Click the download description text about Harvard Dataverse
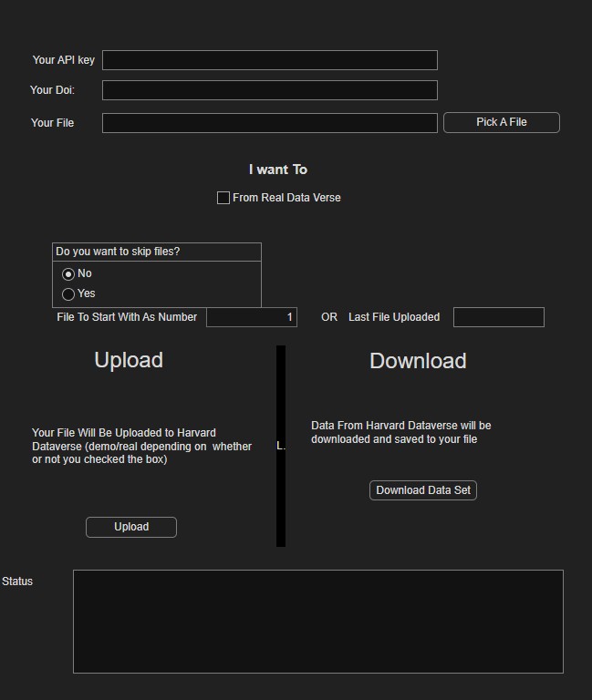Viewport: 592px width, 700px height. click(x=400, y=432)
